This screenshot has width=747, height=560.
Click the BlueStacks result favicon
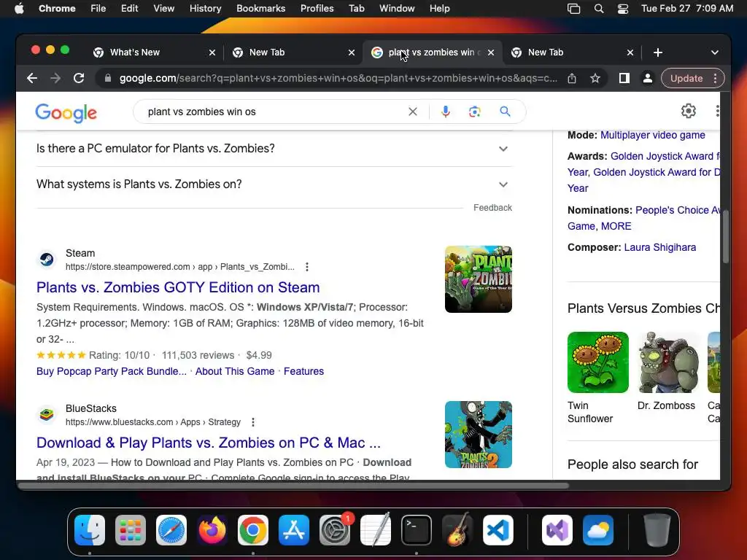[47, 415]
